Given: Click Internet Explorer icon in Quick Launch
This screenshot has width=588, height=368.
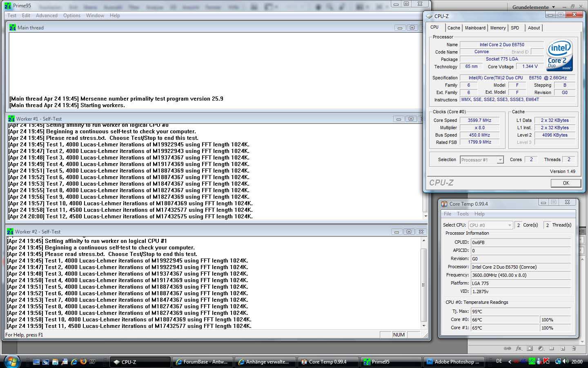Looking at the screenshot, I should [x=74, y=362].
